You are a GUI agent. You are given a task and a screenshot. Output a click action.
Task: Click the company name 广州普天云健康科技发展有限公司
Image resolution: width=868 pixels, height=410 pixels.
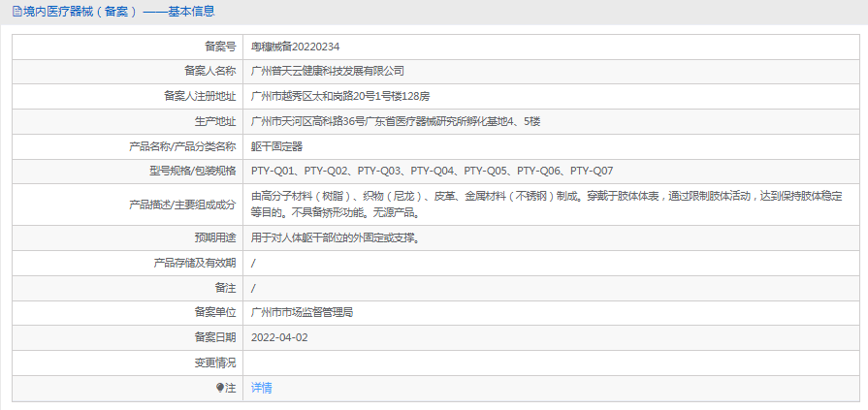(328, 72)
